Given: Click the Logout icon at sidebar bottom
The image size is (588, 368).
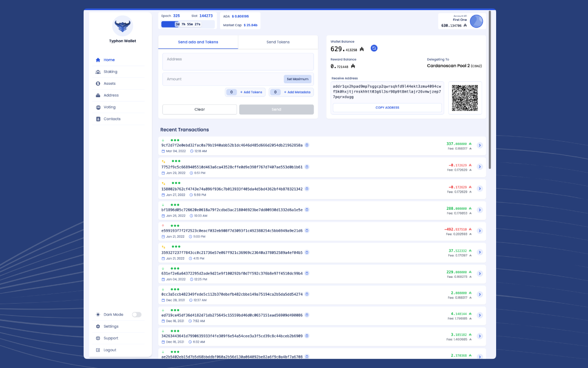Looking at the screenshot, I should coord(97,350).
